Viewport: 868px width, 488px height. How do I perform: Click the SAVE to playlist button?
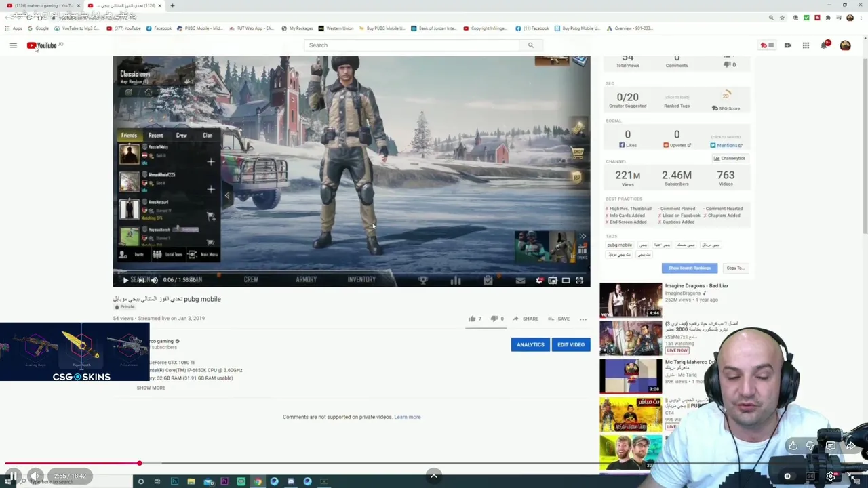[x=559, y=319]
